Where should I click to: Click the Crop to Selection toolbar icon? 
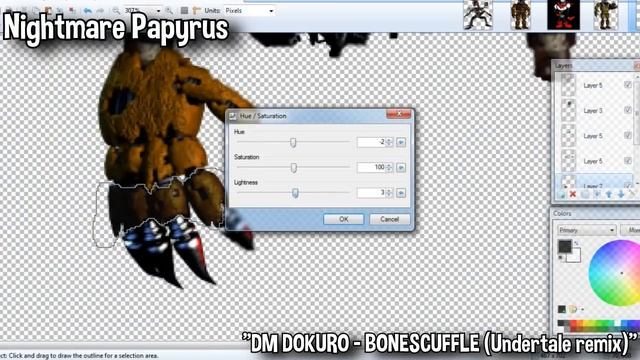coord(60,11)
